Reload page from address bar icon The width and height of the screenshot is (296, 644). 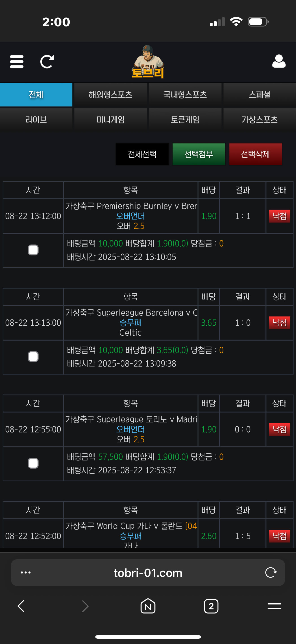click(x=271, y=573)
